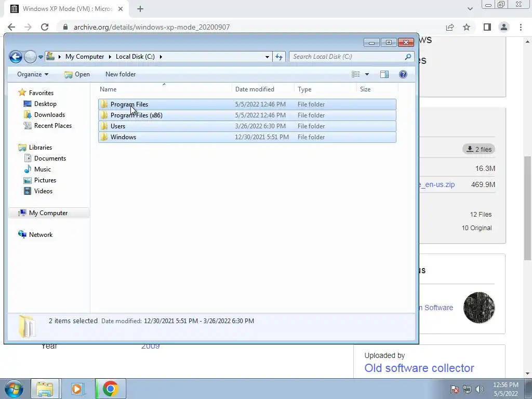This screenshot has width=532, height=399.
Task: Toggle the preview pane
Action: coord(384,74)
